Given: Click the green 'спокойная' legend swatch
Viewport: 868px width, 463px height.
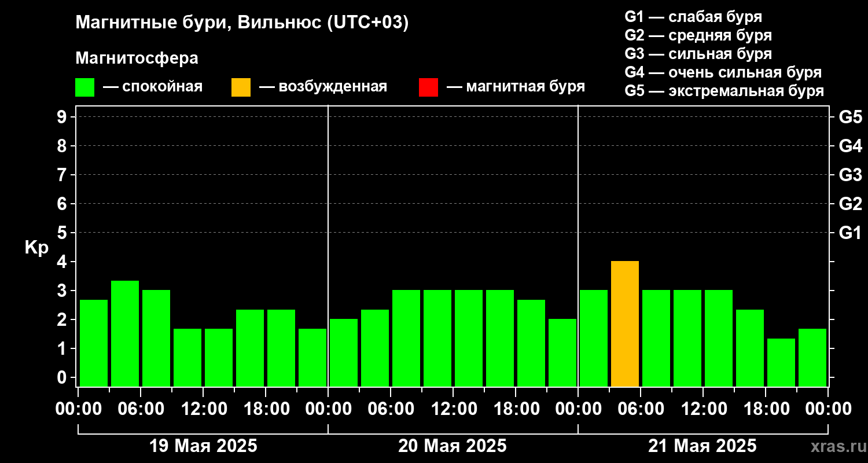Looking at the screenshot, I should click(x=84, y=87).
